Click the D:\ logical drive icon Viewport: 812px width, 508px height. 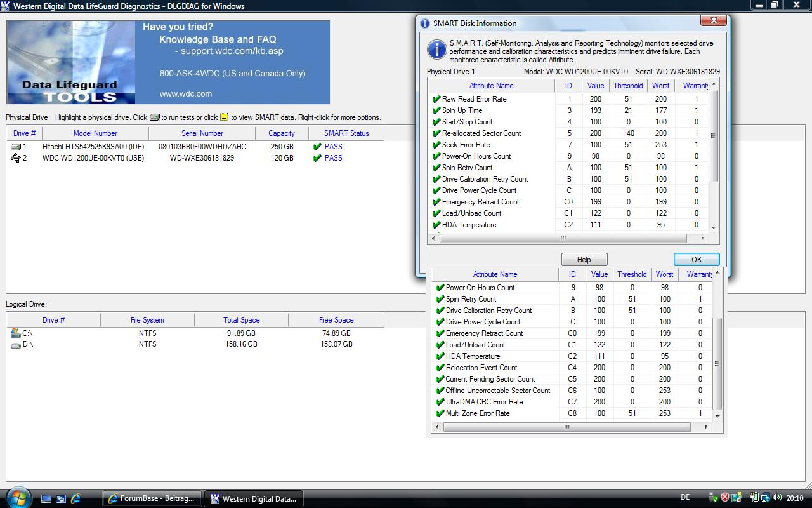point(16,344)
